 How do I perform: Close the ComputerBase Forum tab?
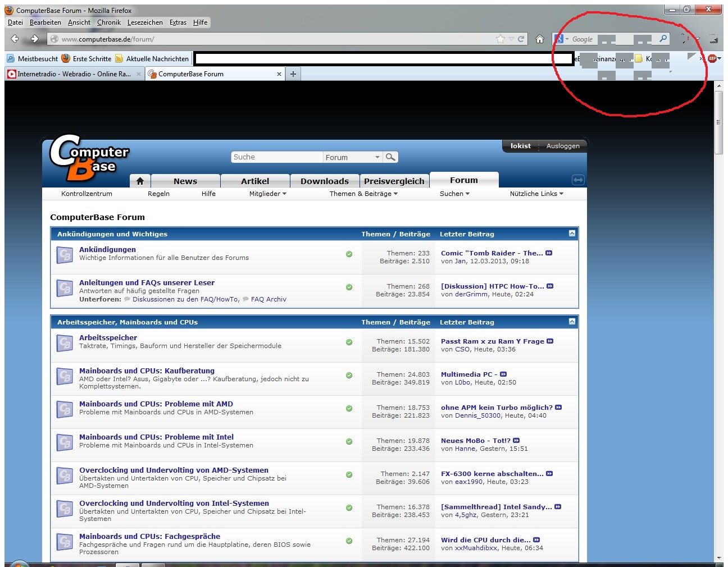(279, 74)
